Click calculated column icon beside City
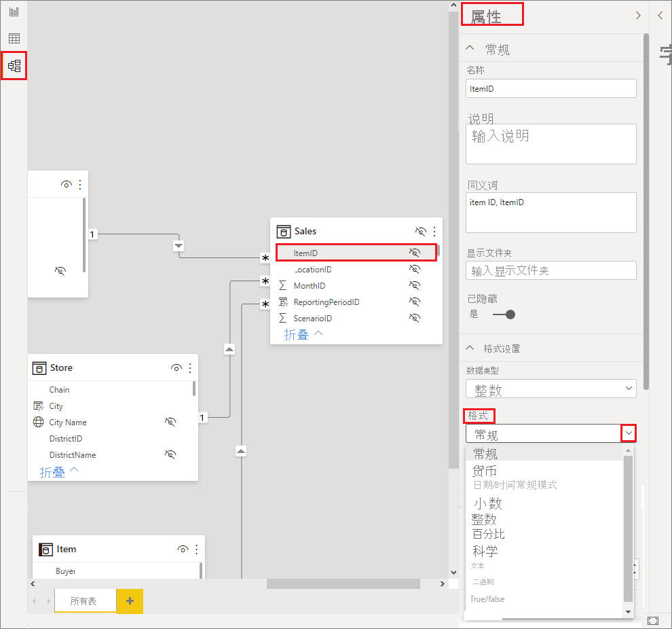Viewport: 672px width, 629px height. click(38, 406)
